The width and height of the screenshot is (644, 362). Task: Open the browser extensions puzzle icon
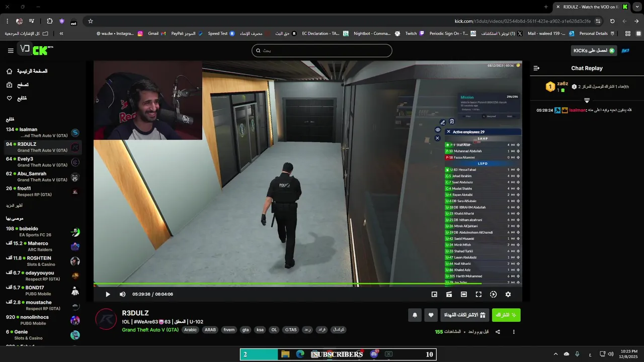(49, 21)
